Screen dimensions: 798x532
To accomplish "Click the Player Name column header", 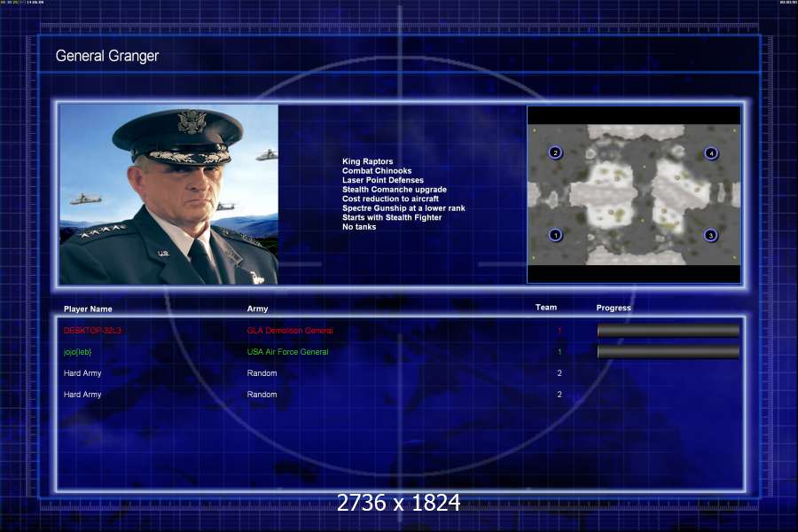I will 88,309.
